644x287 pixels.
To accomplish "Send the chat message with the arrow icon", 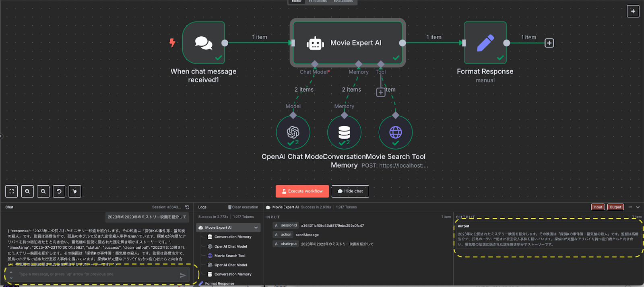I will pyautogui.click(x=183, y=275).
